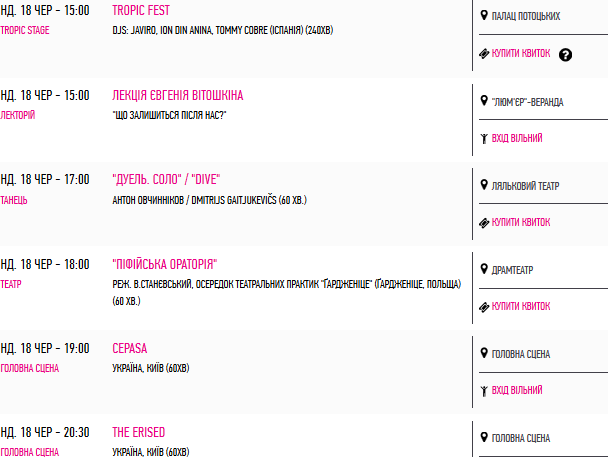Click the help question mark icon
This screenshot has width=608, height=457.
[565, 55]
